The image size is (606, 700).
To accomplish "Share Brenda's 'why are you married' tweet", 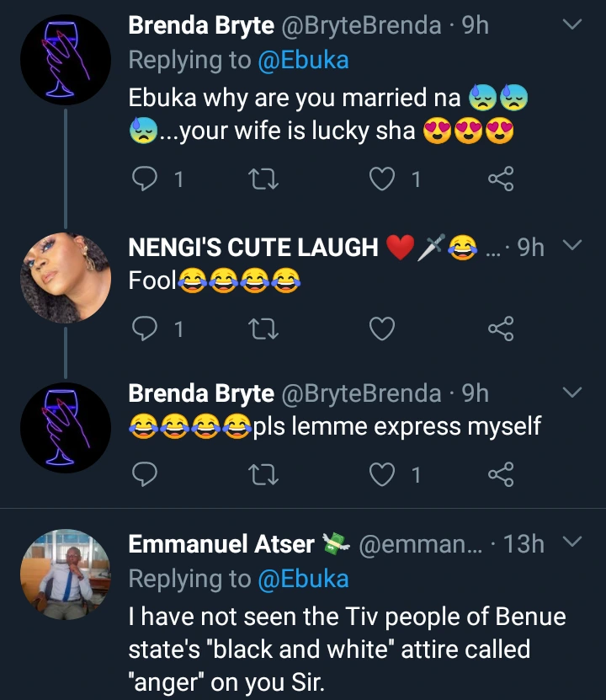I will 501,179.
